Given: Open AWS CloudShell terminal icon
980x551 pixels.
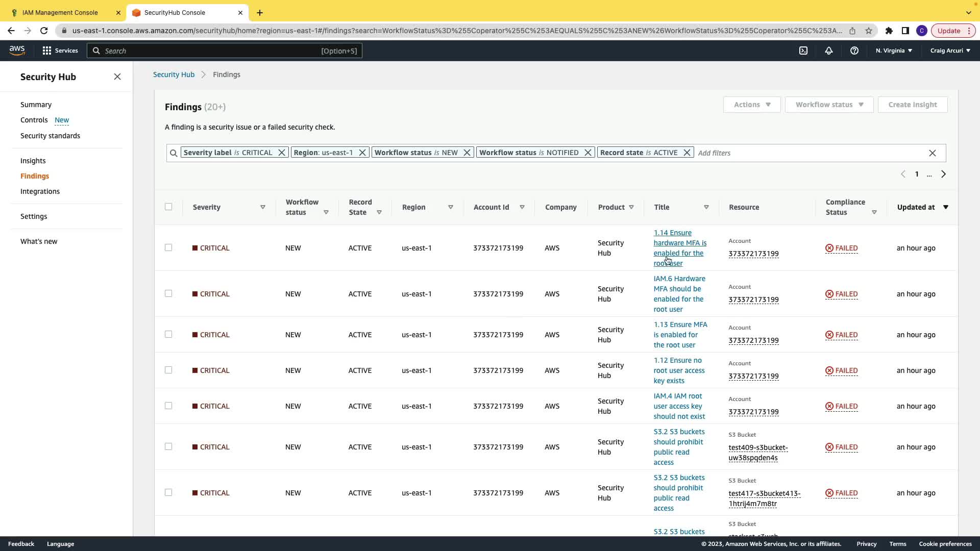Looking at the screenshot, I should pos(803,51).
